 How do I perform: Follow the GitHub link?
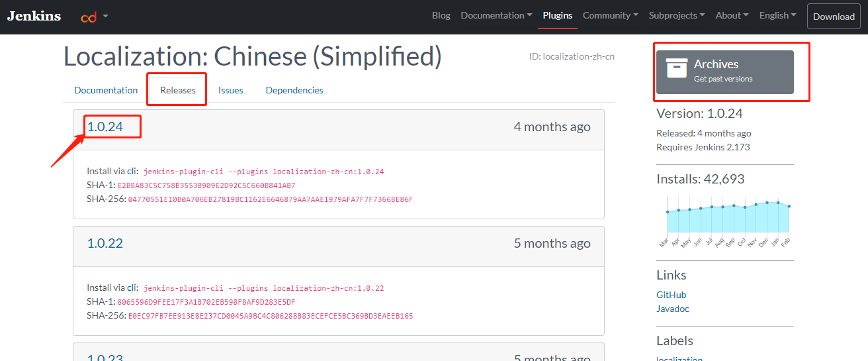[x=671, y=295]
